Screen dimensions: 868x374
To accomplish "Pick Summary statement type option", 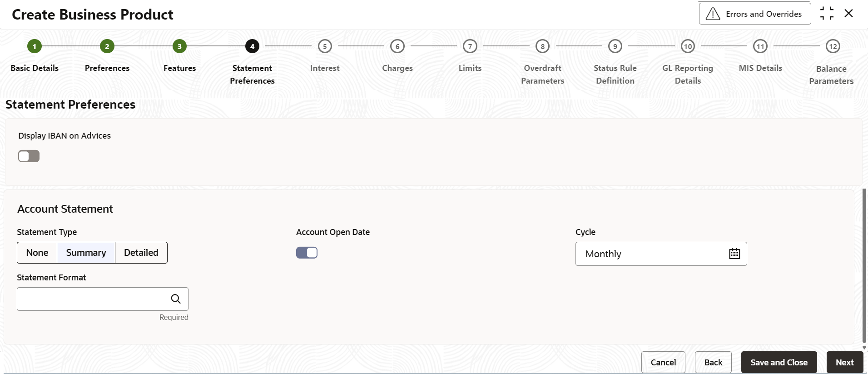I will tap(86, 253).
